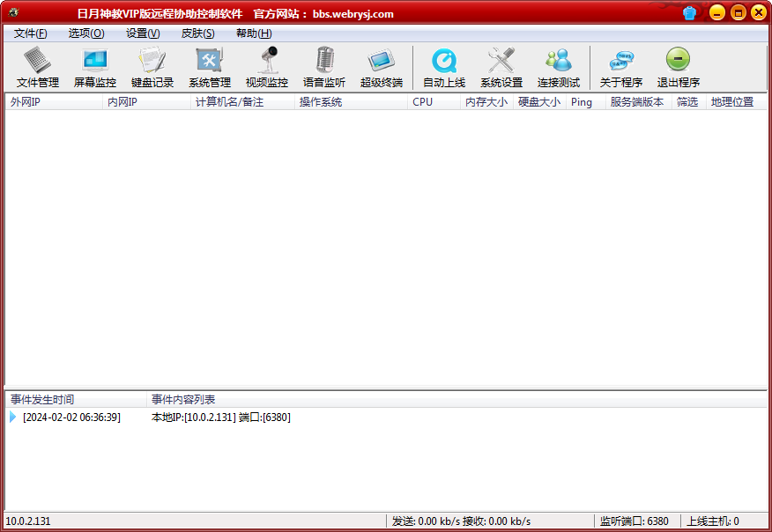The width and height of the screenshot is (772, 532).
Task: Show the 关于程序 about dialog
Action: [x=620, y=68]
